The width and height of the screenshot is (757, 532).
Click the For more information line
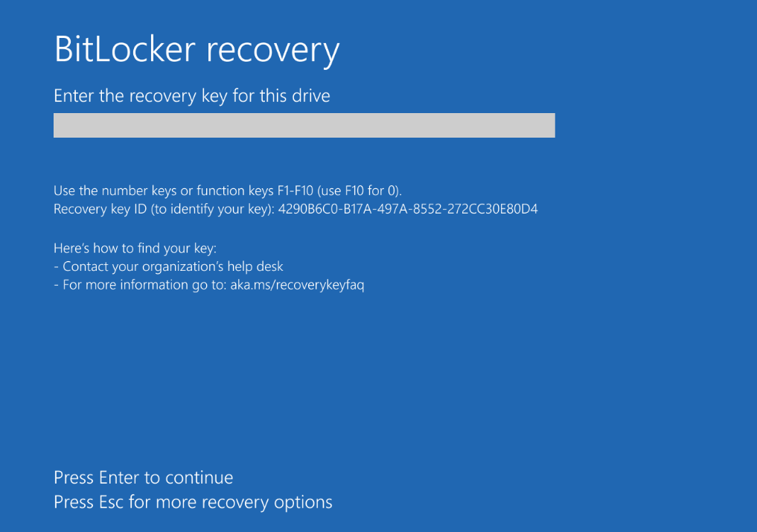coord(208,284)
